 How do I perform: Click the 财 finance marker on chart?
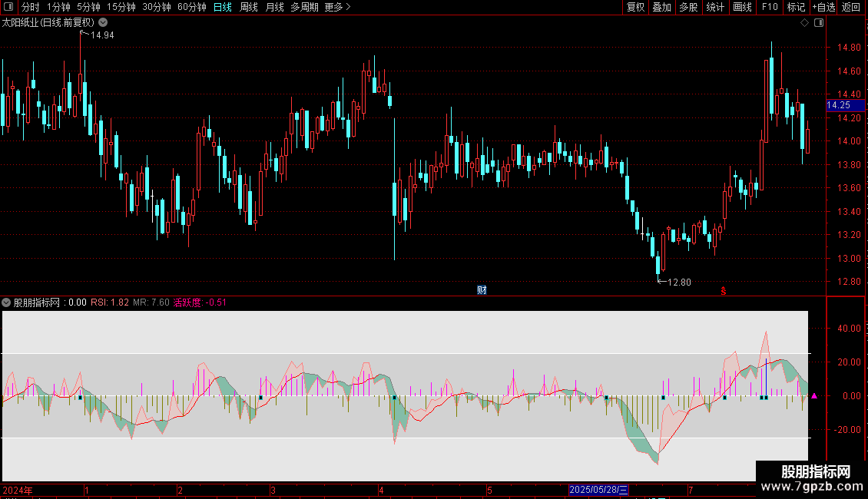482,290
